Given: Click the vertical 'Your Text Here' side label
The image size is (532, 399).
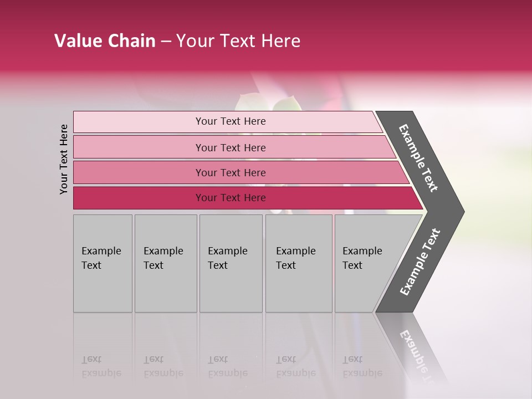Looking at the screenshot, I should (64, 159).
